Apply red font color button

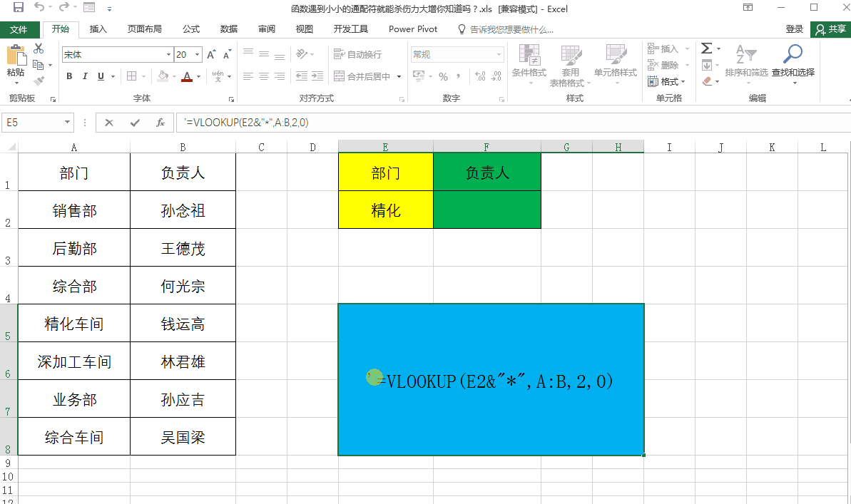(x=187, y=76)
